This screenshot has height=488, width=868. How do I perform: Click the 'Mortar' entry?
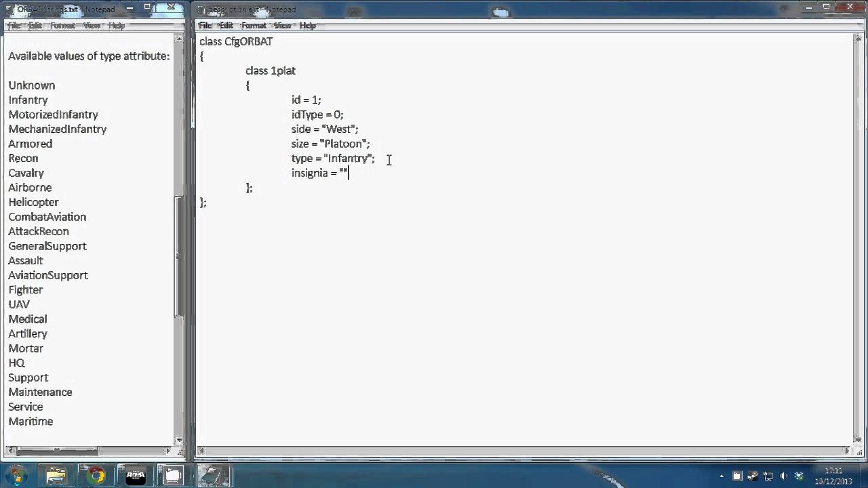pos(26,348)
